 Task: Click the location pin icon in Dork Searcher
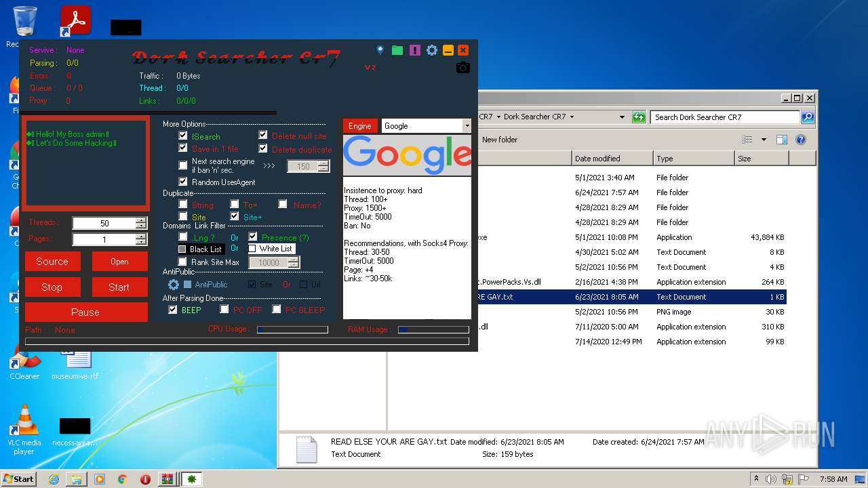380,50
